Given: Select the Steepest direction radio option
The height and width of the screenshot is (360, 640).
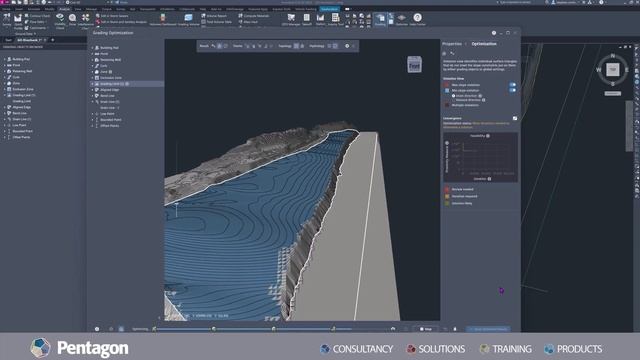Looking at the screenshot, I should click(453, 100).
